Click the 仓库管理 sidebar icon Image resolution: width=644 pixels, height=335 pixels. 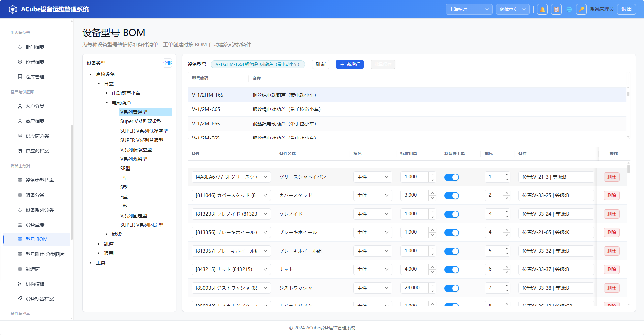[20, 77]
